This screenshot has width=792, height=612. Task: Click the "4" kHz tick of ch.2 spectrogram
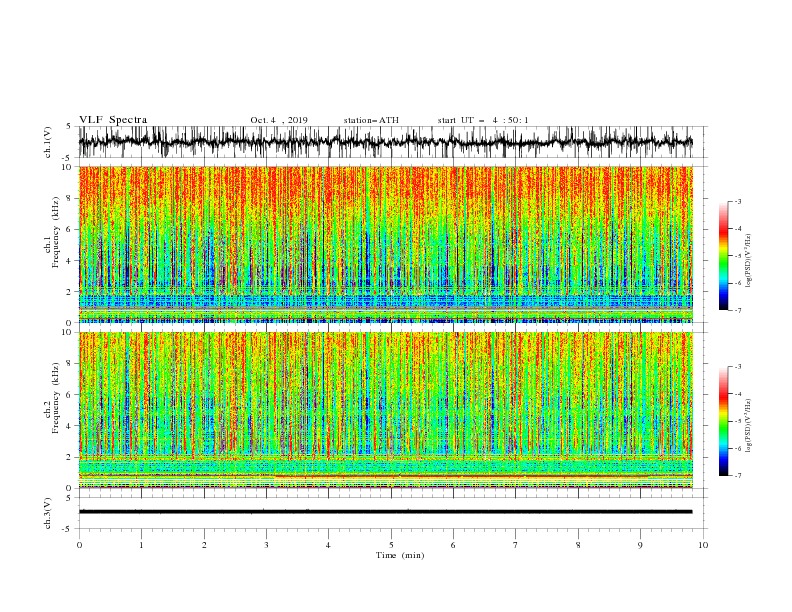pyautogui.click(x=70, y=426)
